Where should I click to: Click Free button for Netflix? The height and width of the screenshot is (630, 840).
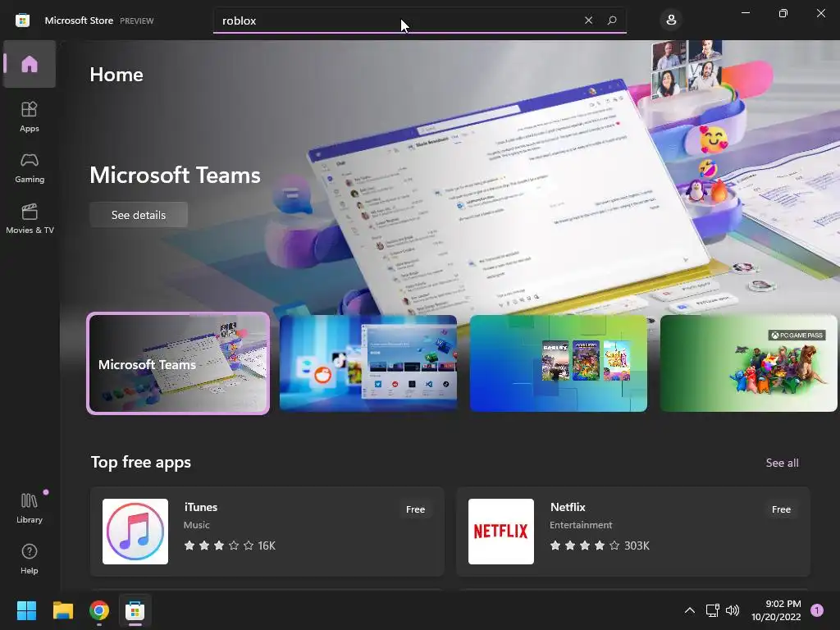tap(781, 509)
